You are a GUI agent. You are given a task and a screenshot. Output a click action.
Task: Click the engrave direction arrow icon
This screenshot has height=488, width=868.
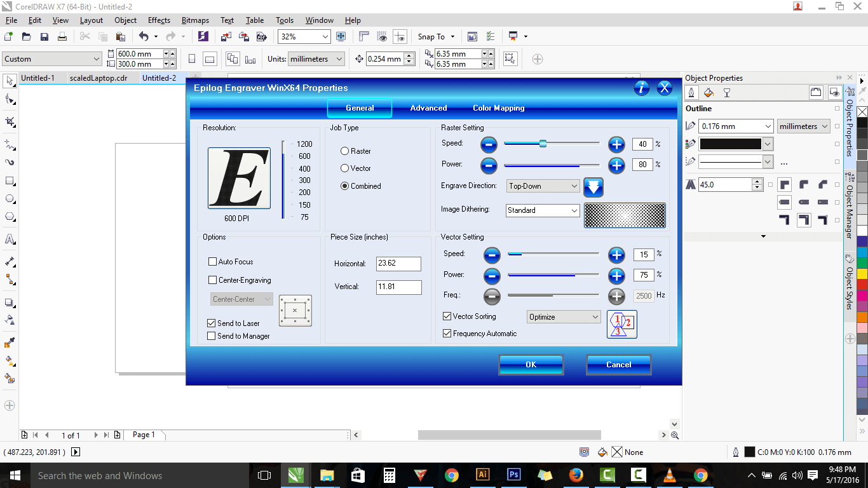coord(593,187)
